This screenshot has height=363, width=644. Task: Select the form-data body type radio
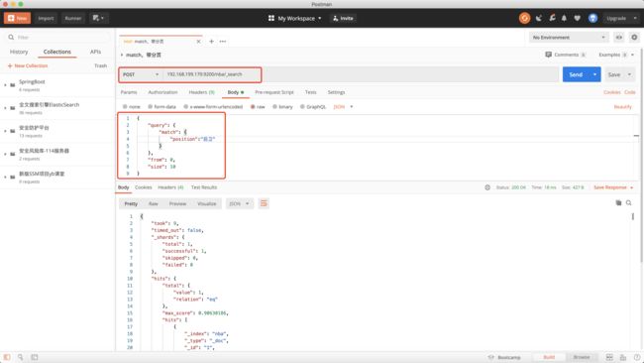tap(150, 107)
